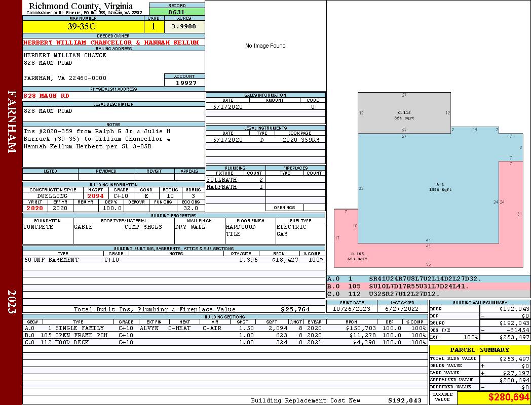
Task: Click the 5/1/2020 sales date
Action: [x=227, y=107]
